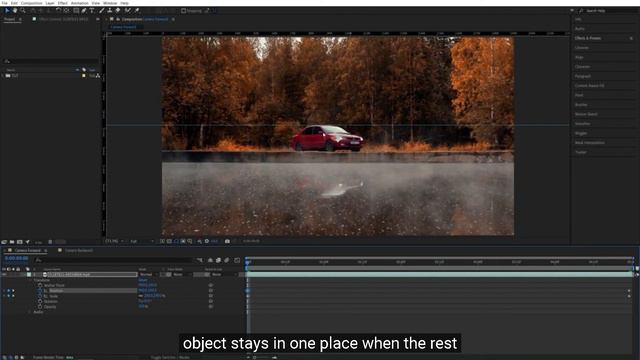
Task: Toggle Scale constrain proportions link
Action: pyautogui.click(x=141, y=296)
